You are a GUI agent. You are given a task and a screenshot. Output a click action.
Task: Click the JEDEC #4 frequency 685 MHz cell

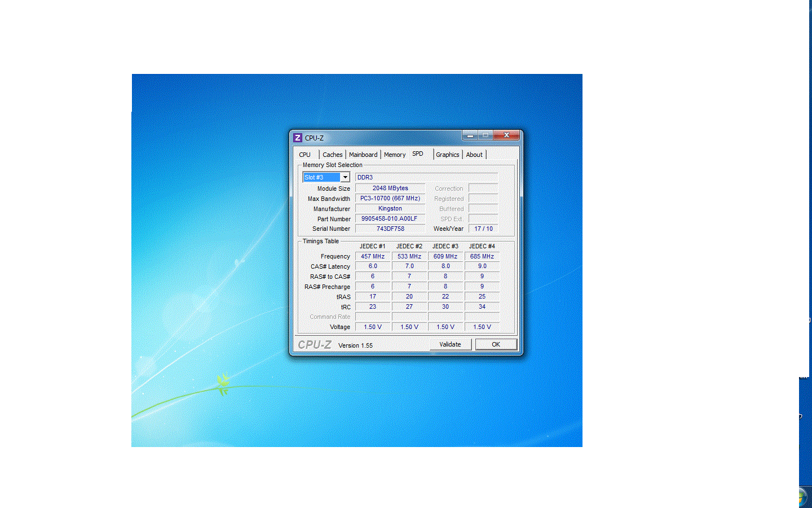(x=482, y=256)
